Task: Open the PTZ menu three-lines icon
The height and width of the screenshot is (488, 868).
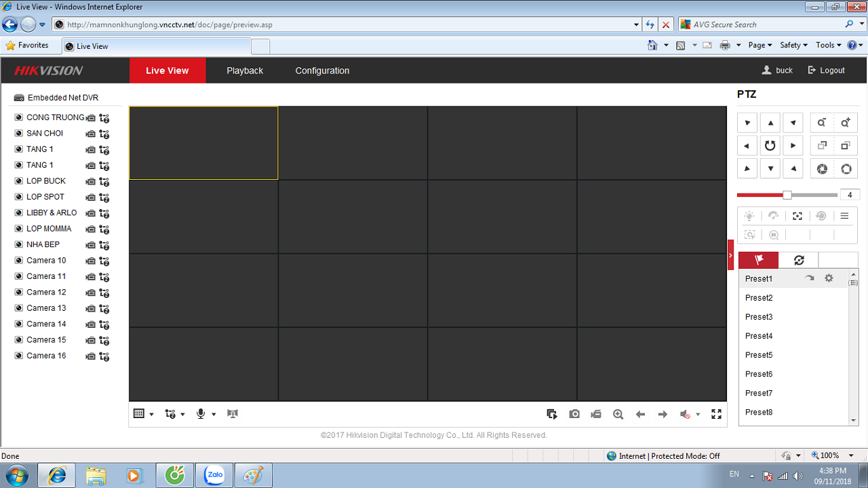Action: pos(845,216)
